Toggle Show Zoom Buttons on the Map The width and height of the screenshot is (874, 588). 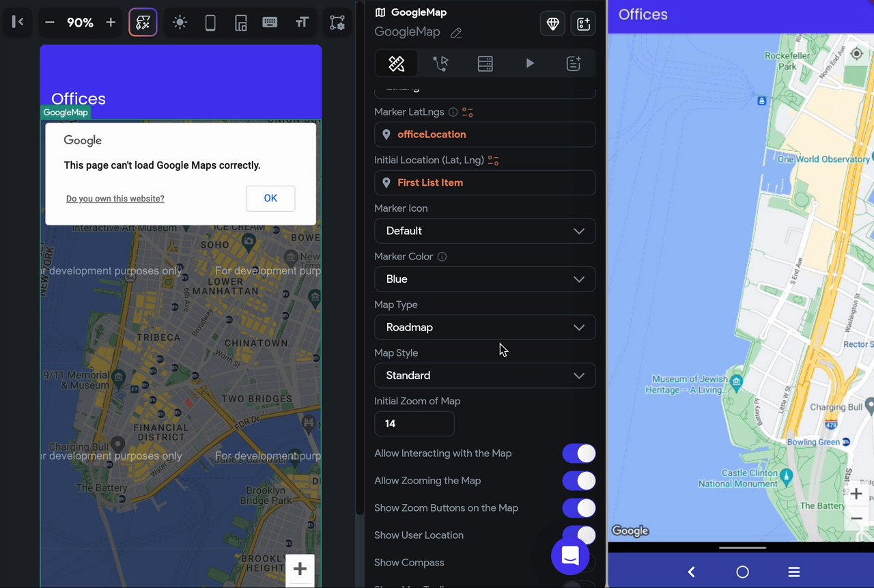pyautogui.click(x=578, y=508)
